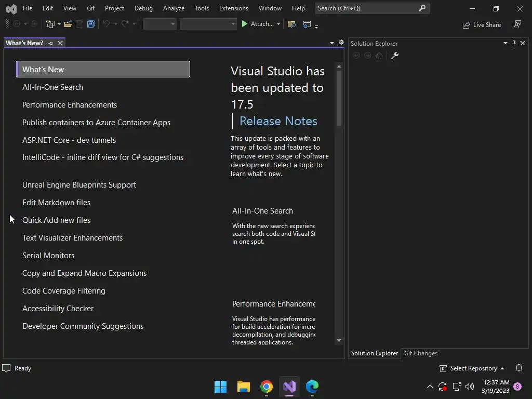Open the File menu
Viewport: 532px width, 399px height.
click(28, 8)
